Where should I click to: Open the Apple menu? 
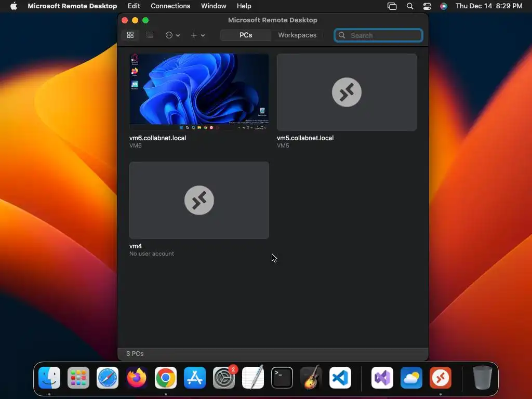(x=14, y=6)
